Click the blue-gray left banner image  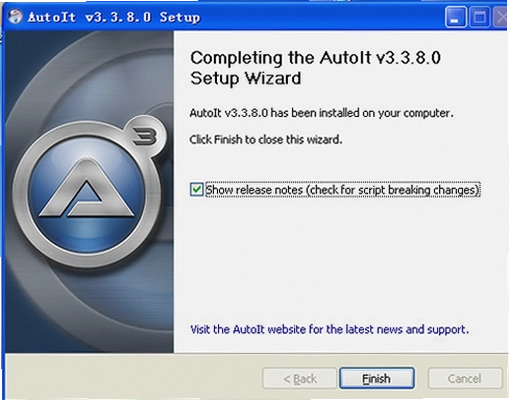coord(89,192)
